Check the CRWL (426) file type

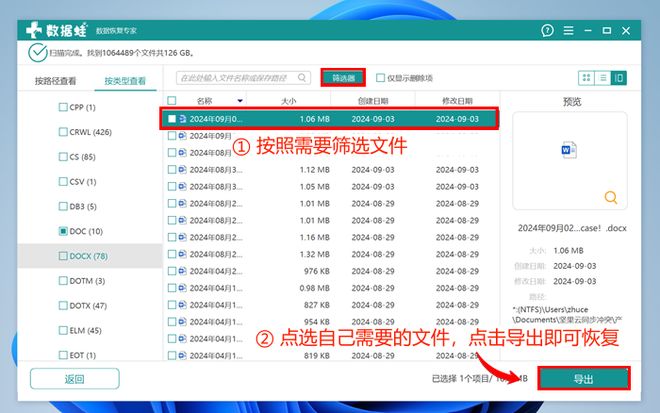(63, 132)
